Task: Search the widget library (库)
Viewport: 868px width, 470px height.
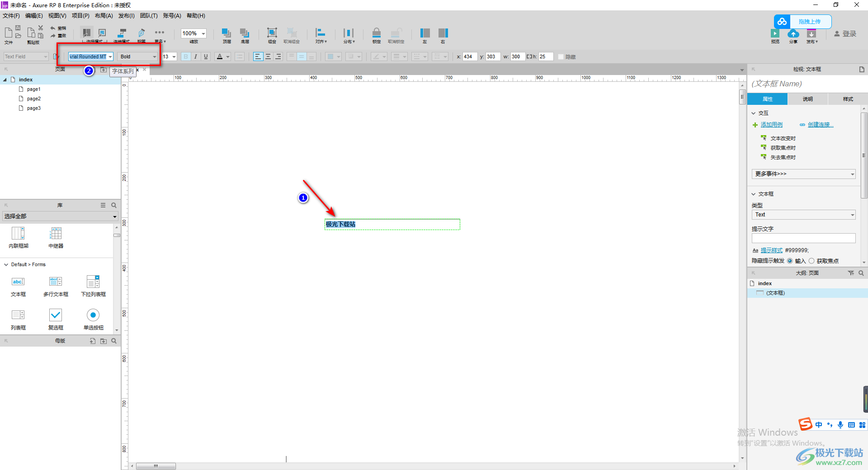Action: tap(114, 205)
